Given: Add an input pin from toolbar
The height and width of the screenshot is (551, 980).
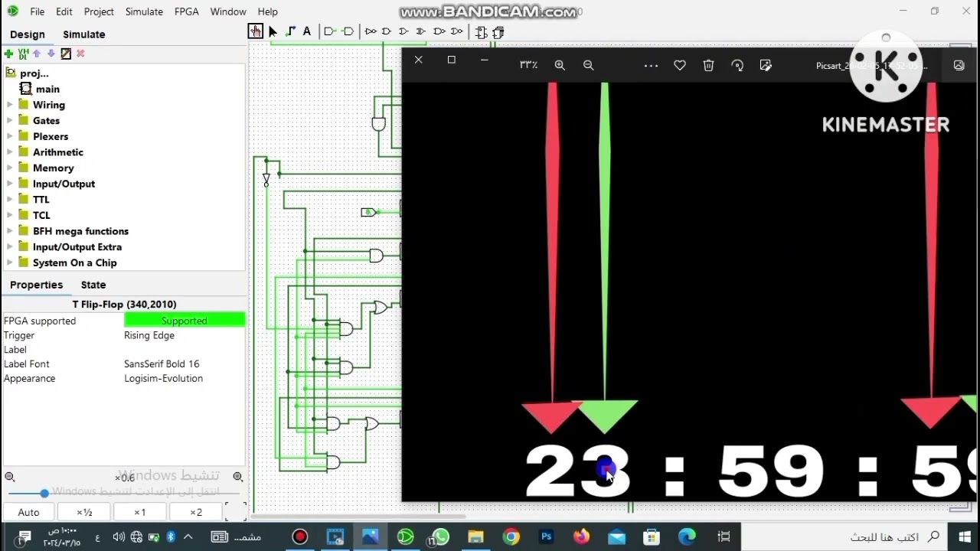Looking at the screenshot, I should (x=329, y=31).
